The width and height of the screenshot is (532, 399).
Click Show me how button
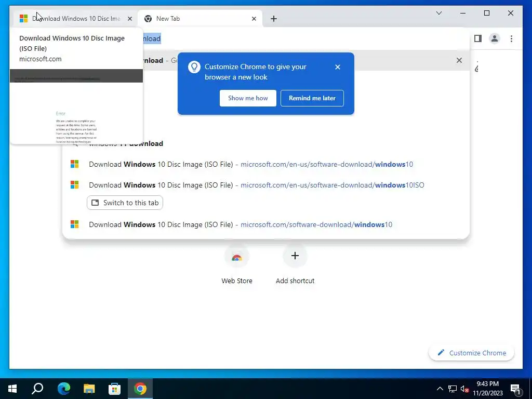coord(248,98)
